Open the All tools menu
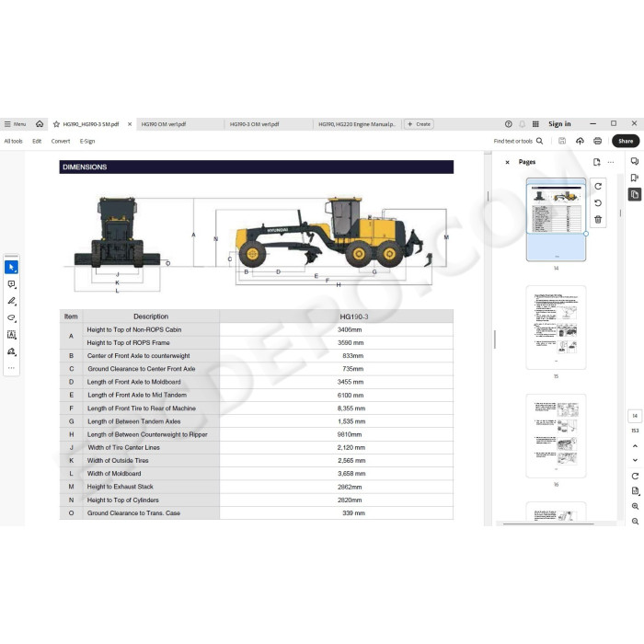644x644 pixels. click(13, 142)
